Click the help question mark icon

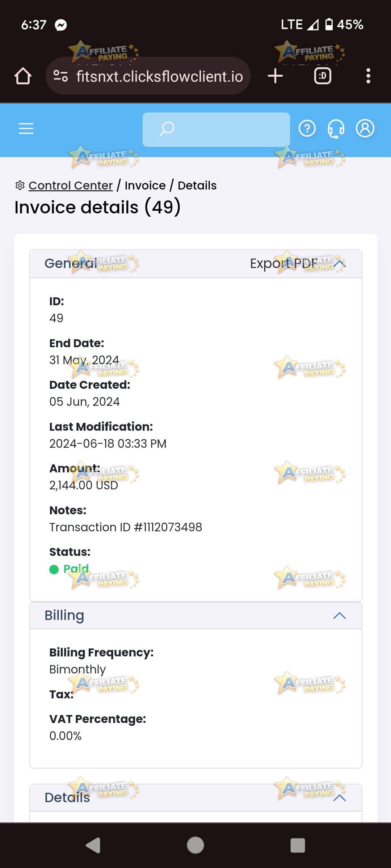pos(307,128)
